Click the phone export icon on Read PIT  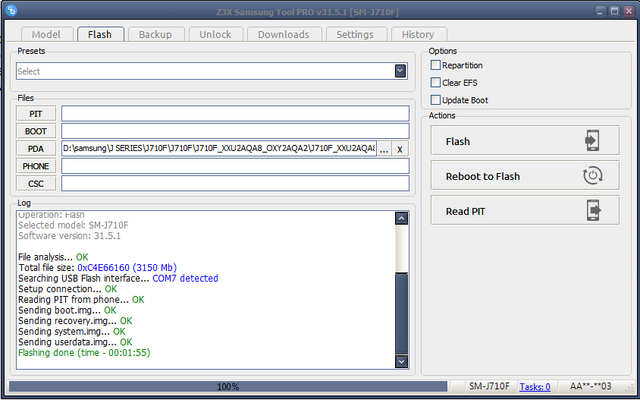[594, 211]
